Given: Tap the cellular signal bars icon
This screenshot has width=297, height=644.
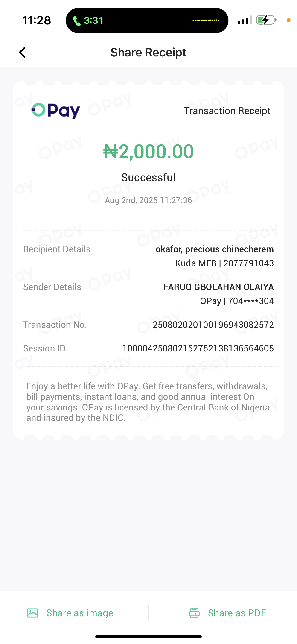Looking at the screenshot, I should 245,20.
